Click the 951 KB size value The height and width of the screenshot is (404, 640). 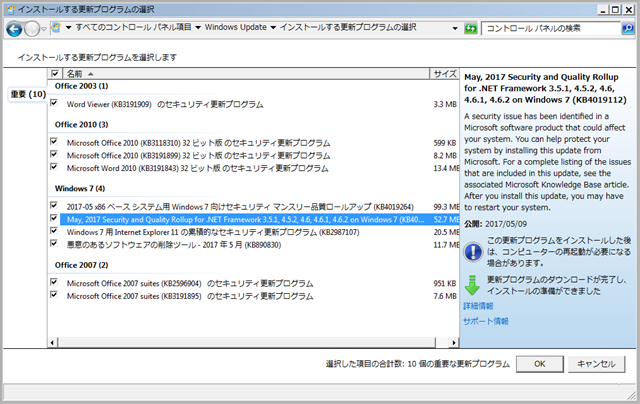tap(445, 284)
